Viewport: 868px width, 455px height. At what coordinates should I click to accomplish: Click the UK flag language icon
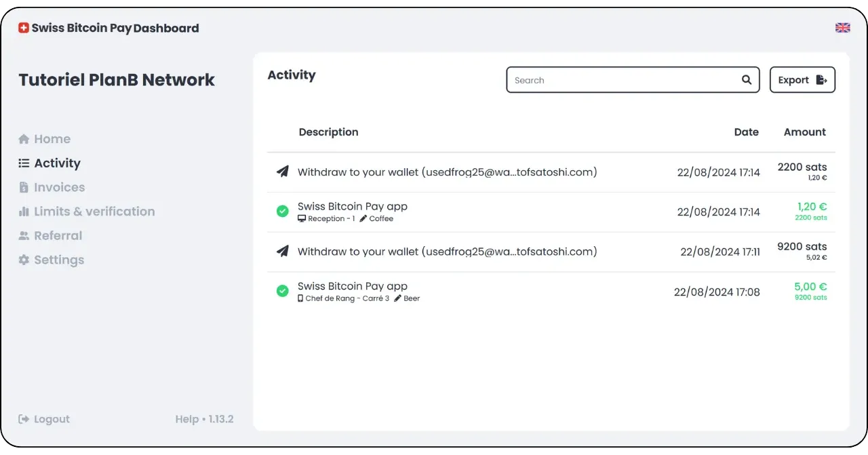tap(842, 28)
